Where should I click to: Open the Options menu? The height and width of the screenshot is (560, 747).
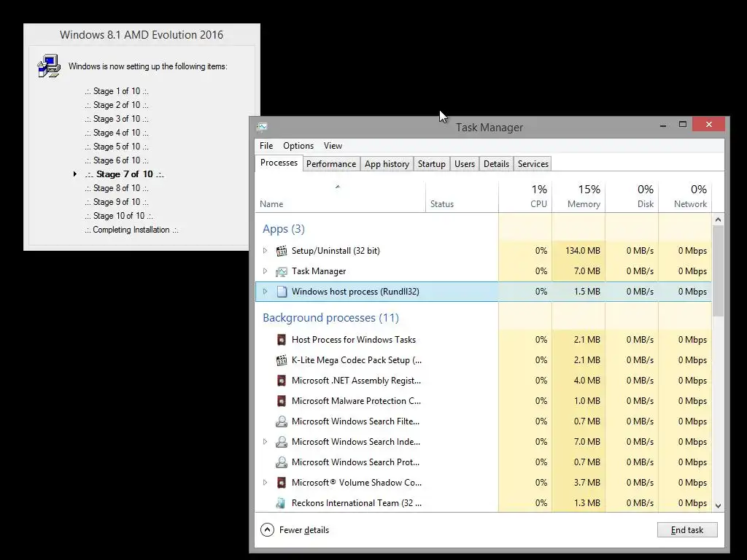click(x=298, y=146)
